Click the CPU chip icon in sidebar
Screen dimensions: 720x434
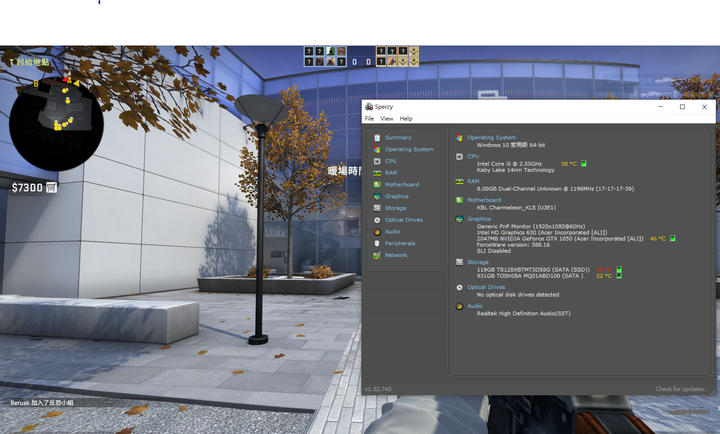point(377,161)
